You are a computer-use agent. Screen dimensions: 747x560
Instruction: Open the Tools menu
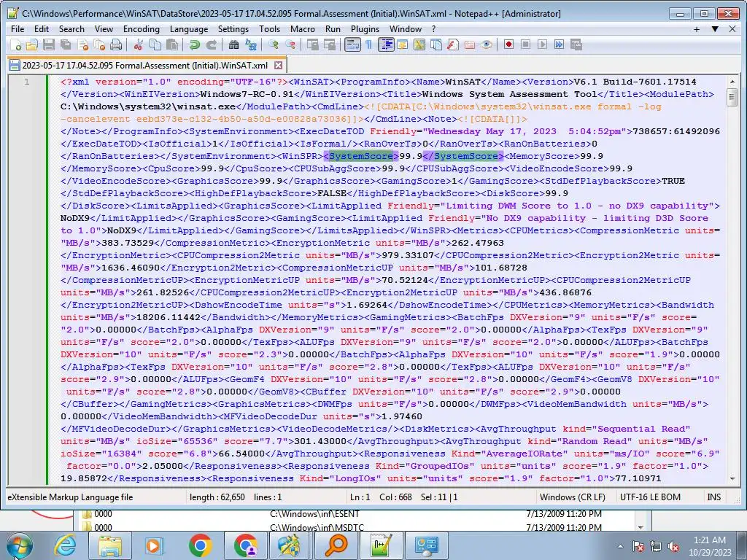[269, 29]
